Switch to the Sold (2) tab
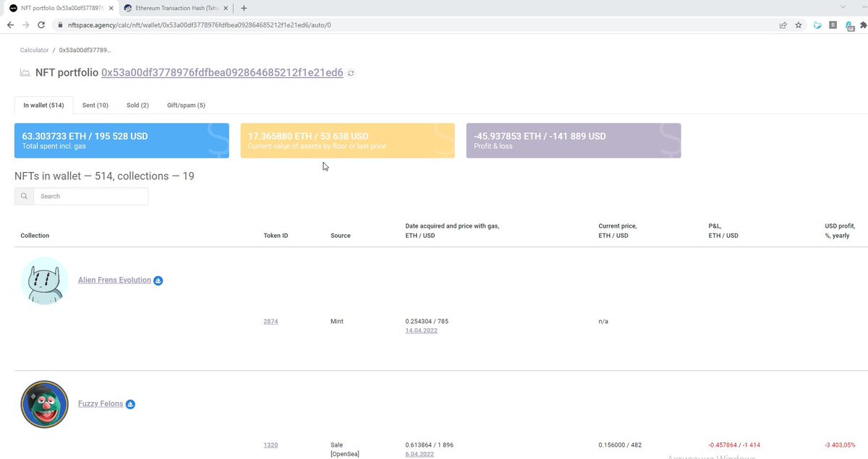This screenshot has width=868, height=459. 137,105
